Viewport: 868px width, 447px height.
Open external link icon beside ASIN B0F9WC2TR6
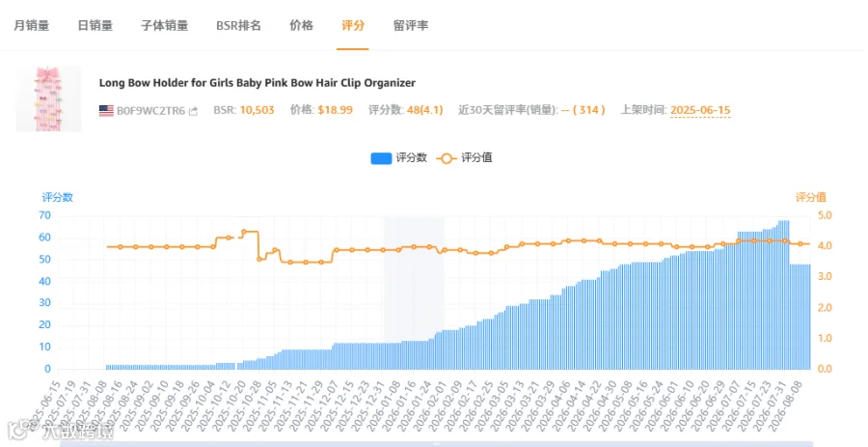tap(193, 111)
